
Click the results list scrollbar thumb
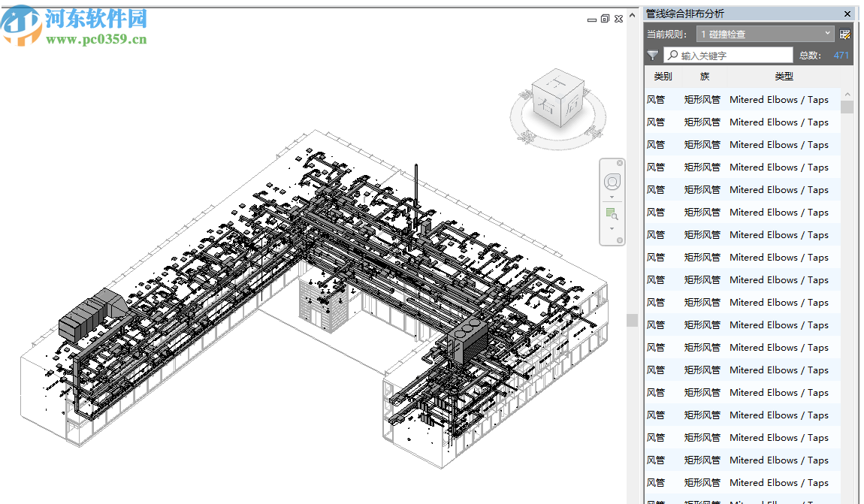pyautogui.click(x=847, y=107)
